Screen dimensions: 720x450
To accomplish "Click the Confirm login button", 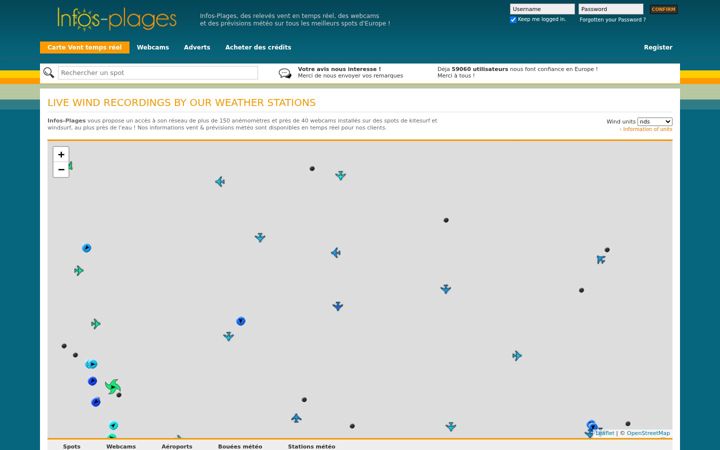I will [664, 9].
